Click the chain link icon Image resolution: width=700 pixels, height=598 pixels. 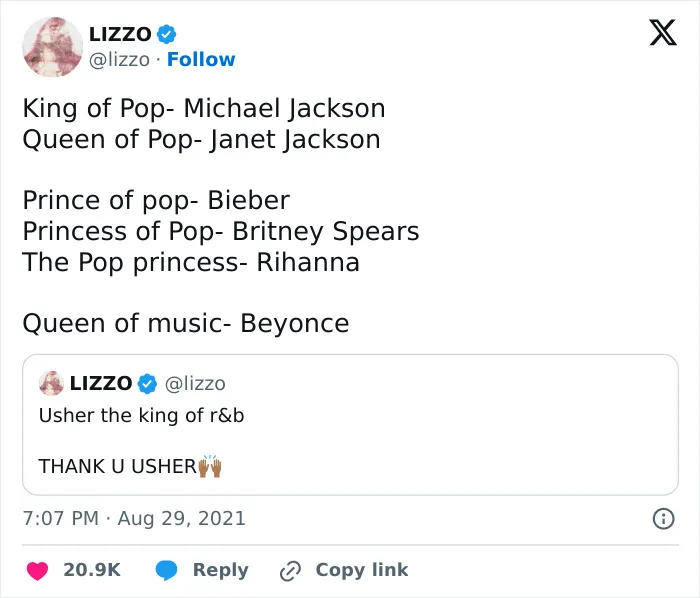tap(290, 571)
